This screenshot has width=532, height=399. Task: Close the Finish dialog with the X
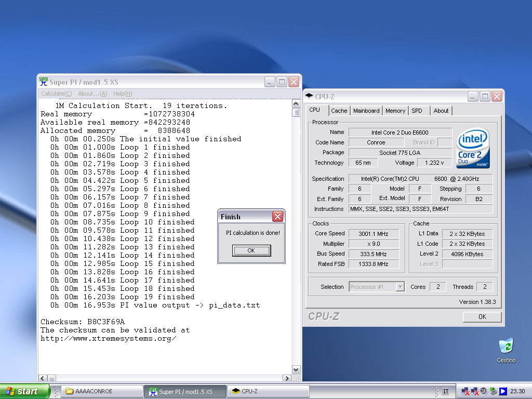pos(277,217)
